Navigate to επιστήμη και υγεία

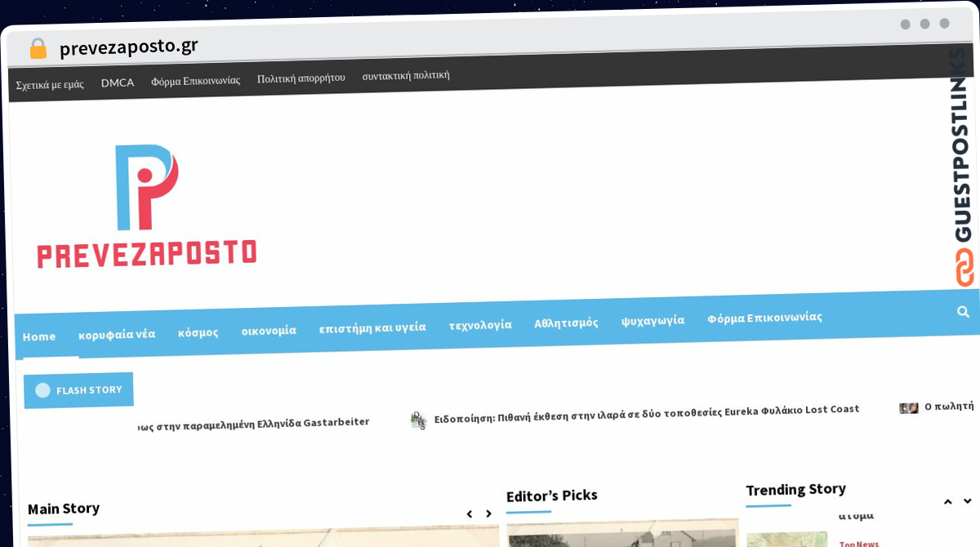[x=372, y=327]
